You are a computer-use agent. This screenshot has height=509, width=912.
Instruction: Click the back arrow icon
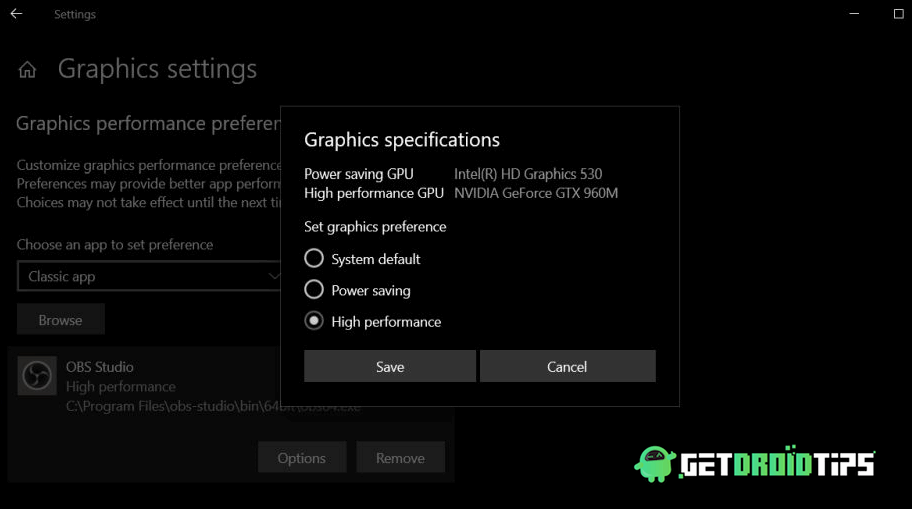tap(16, 13)
